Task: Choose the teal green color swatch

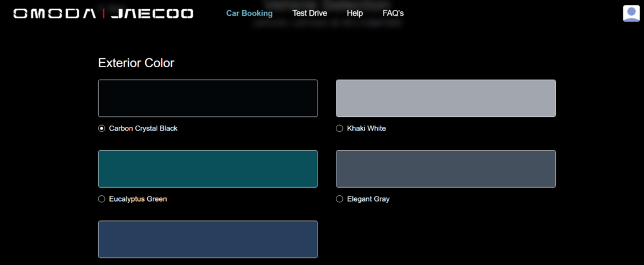Action: (208, 168)
